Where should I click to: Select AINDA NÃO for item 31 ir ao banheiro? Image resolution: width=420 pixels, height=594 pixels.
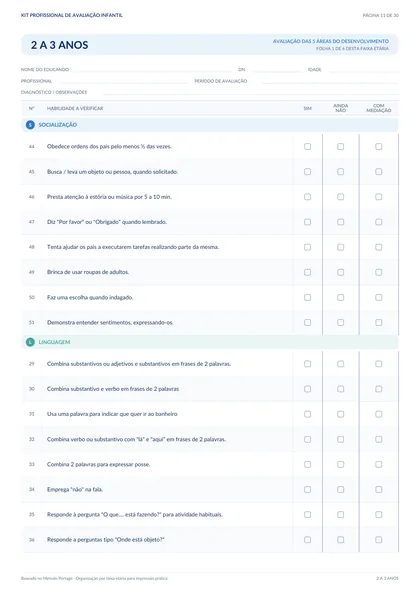click(340, 414)
